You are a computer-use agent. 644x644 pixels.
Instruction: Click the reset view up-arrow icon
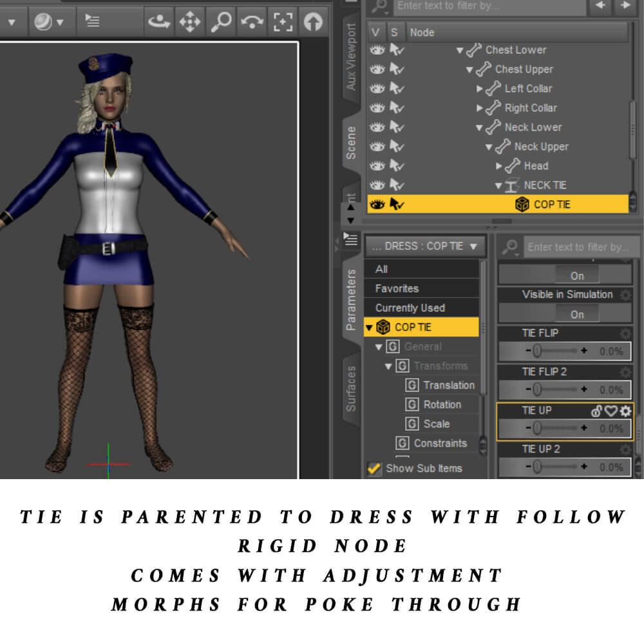[x=313, y=22]
